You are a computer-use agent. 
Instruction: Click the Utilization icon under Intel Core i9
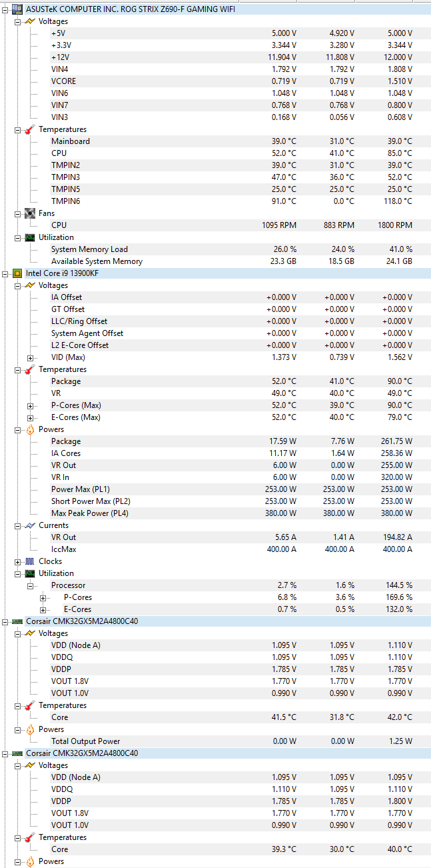point(29,573)
